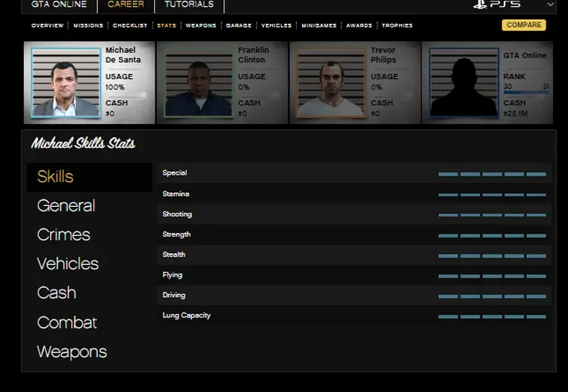Open the Minigames sub-menu

coord(319,25)
